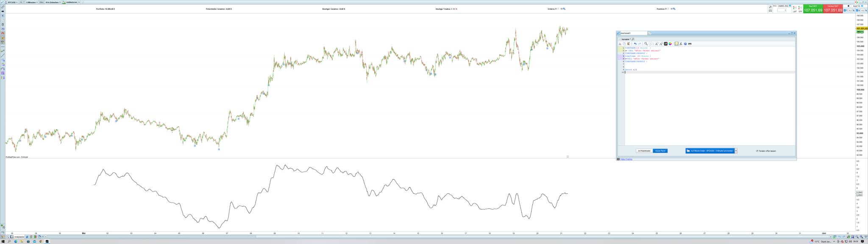Viewport: 868px width, 244px height.
Task: Select the straight line drawing tool
Action: pos(3,55)
